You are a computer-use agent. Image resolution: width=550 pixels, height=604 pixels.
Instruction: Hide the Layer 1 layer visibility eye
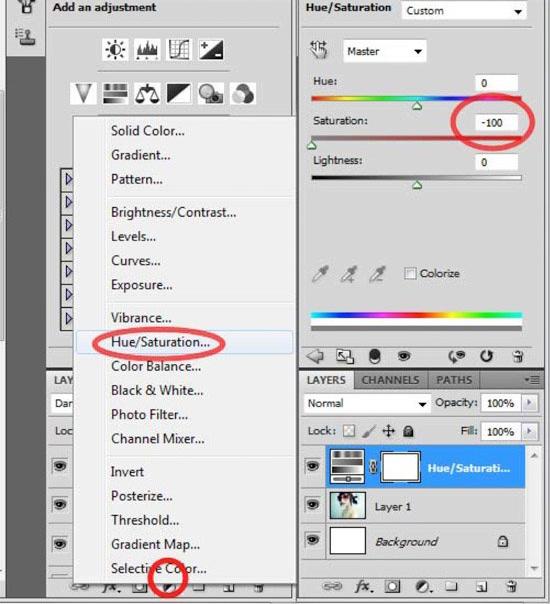pyautogui.click(x=312, y=504)
